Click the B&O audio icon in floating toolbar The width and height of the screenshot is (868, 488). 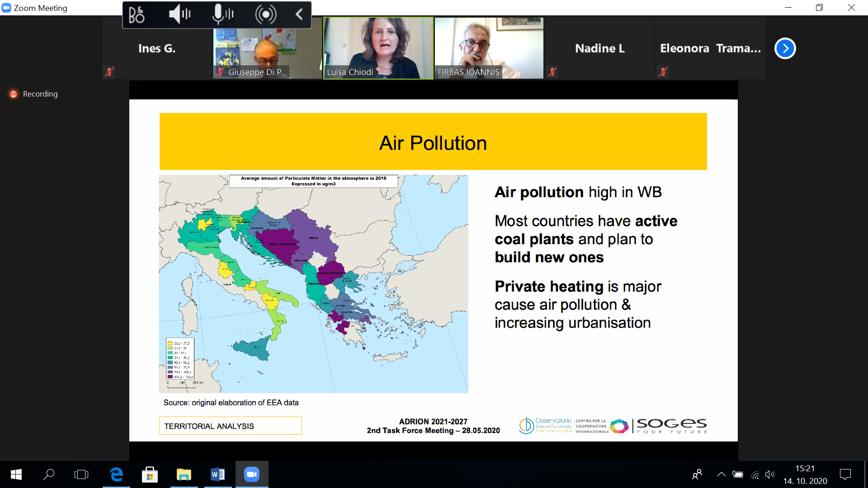tap(137, 15)
